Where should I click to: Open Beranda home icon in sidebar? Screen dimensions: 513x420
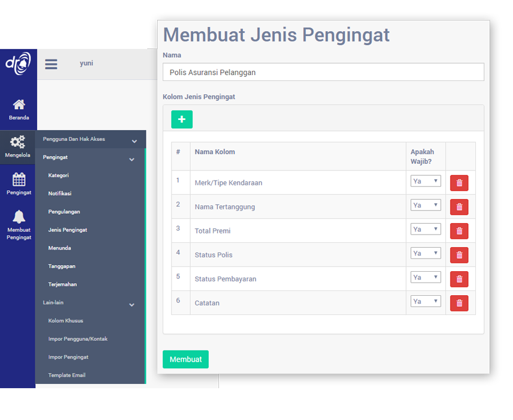click(x=19, y=105)
